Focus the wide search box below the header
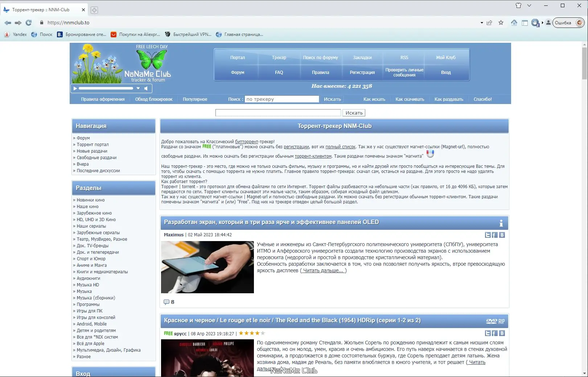Viewport: 588px width, 377px height. click(x=278, y=113)
